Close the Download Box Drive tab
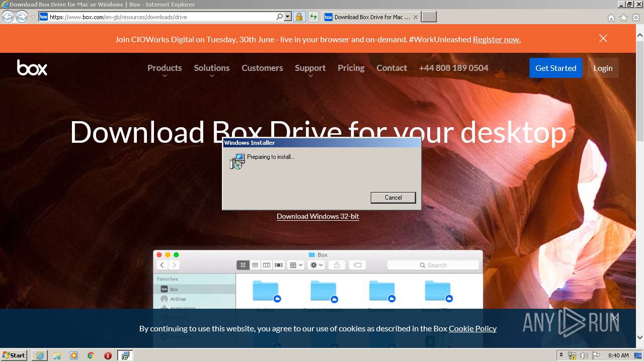The image size is (644, 362). (x=415, y=17)
